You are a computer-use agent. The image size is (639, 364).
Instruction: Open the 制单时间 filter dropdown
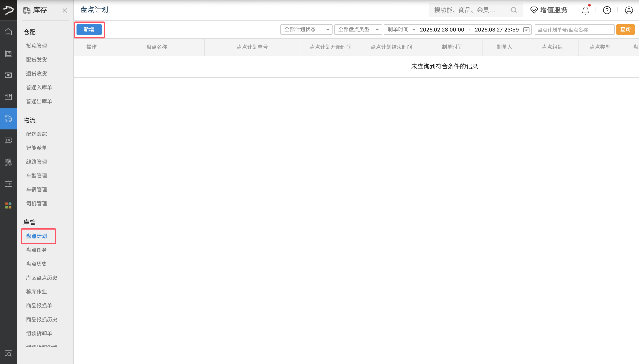(x=401, y=30)
